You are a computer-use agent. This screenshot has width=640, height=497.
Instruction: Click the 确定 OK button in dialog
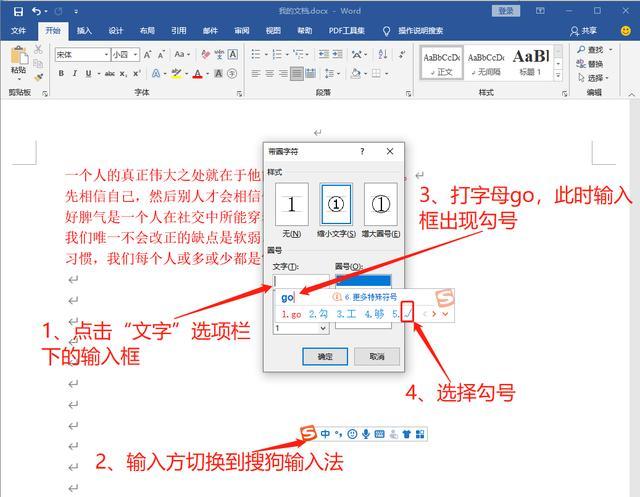coord(325,356)
